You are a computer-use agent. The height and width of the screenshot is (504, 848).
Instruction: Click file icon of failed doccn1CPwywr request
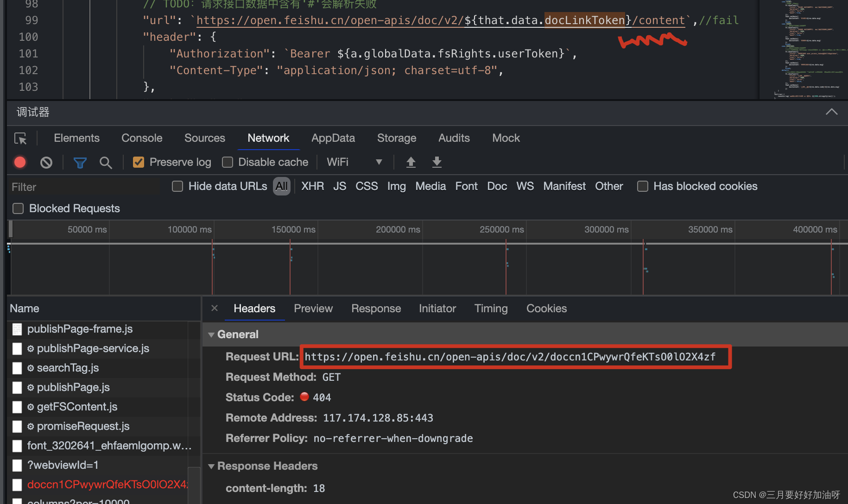17,485
